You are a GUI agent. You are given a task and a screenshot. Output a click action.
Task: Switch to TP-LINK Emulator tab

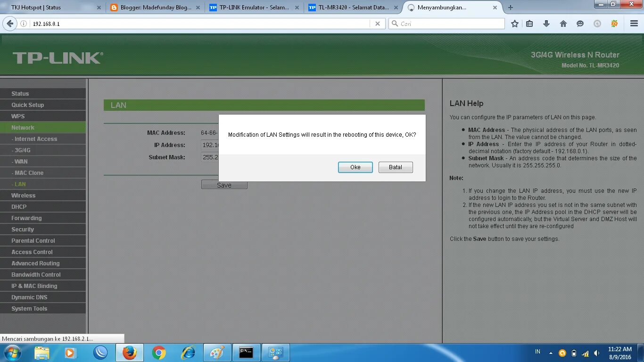[255, 8]
